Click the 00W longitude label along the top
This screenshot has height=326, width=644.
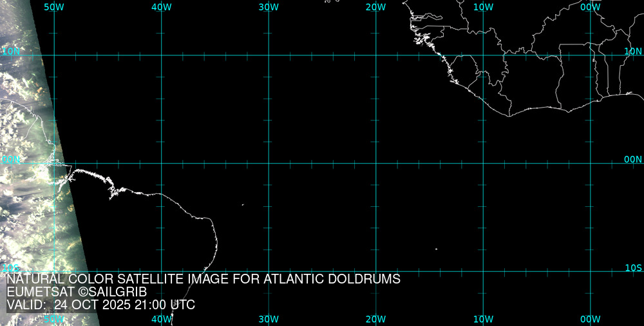tap(590, 6)
